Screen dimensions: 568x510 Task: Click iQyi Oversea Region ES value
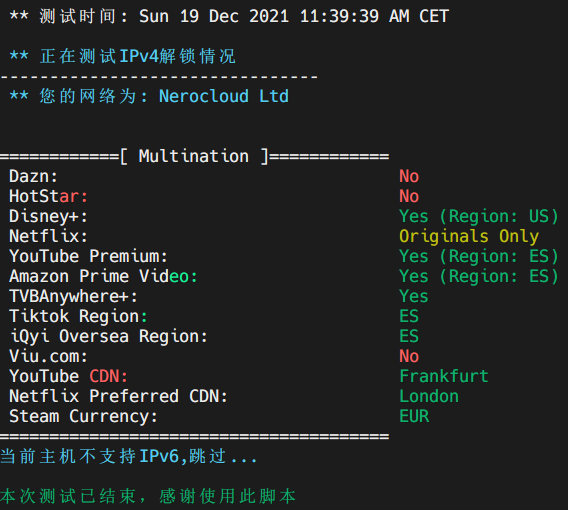(x=409, y=336)
